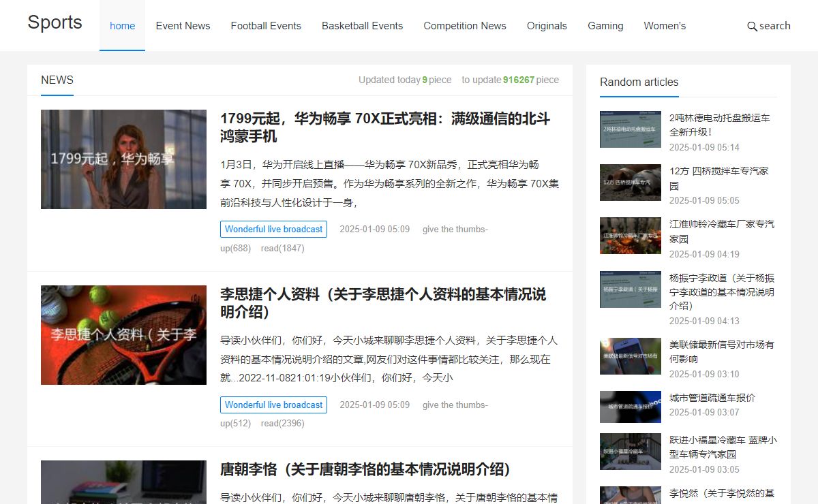Image resolution: width=818 pixels, height=504 pixels.
Task: Open random article 江淮帅铃冷藏车
Action: [722, 231]
